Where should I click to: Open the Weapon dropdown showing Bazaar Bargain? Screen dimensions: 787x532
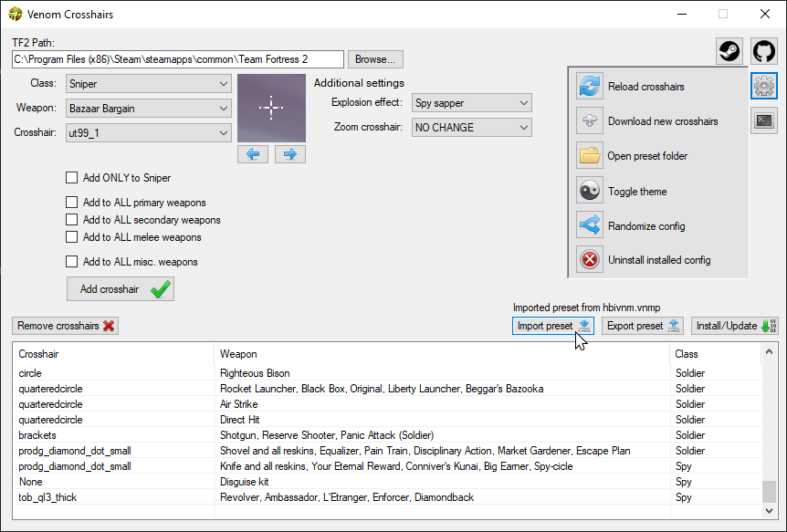pos(149,109)
